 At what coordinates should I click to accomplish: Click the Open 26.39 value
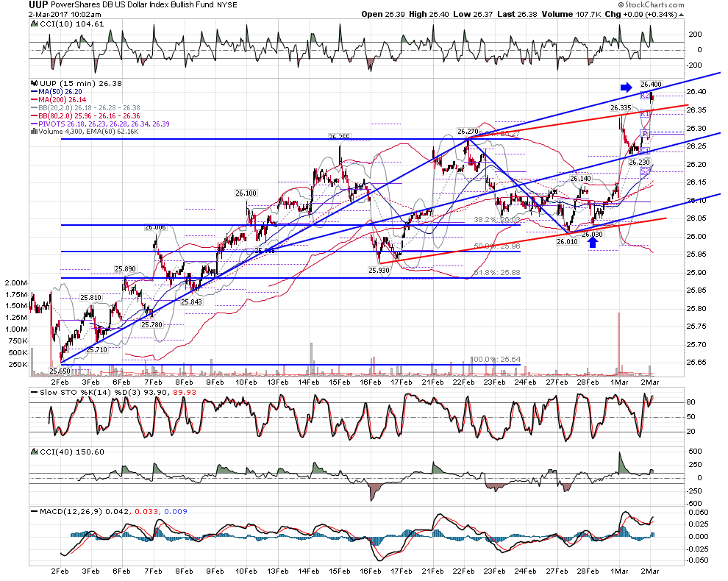[382, 15]
